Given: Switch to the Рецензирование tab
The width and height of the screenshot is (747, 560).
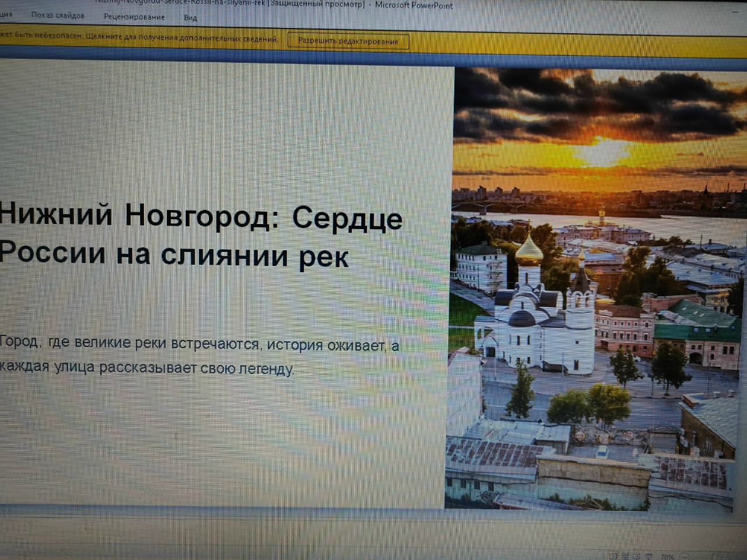Looking at the screenshot, I should coord(134,17).
